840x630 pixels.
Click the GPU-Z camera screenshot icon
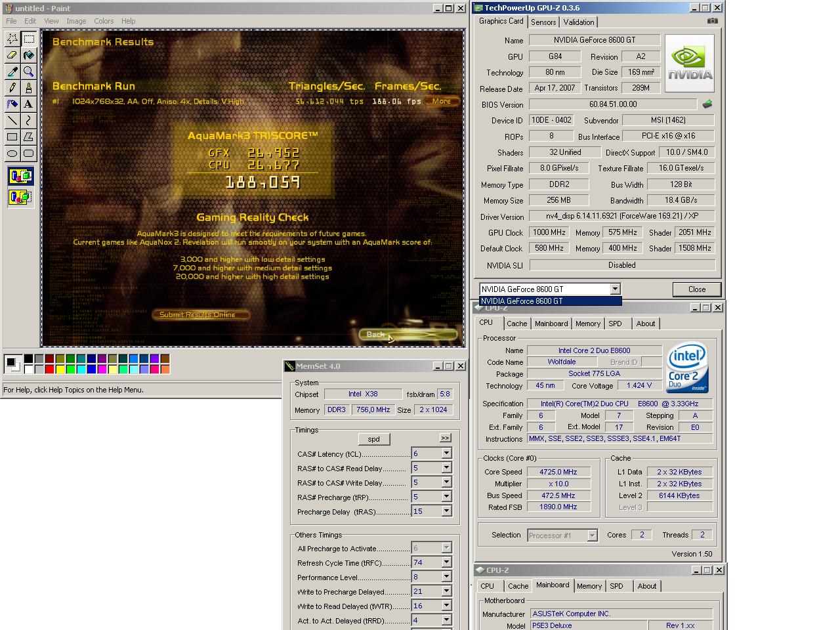713,21
